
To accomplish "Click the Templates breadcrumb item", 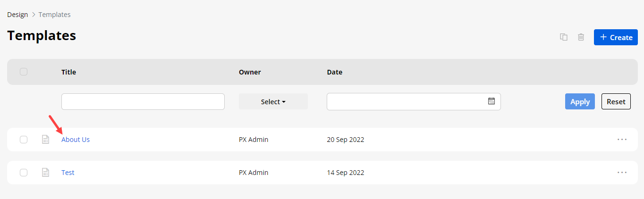I will click(54, 15).
